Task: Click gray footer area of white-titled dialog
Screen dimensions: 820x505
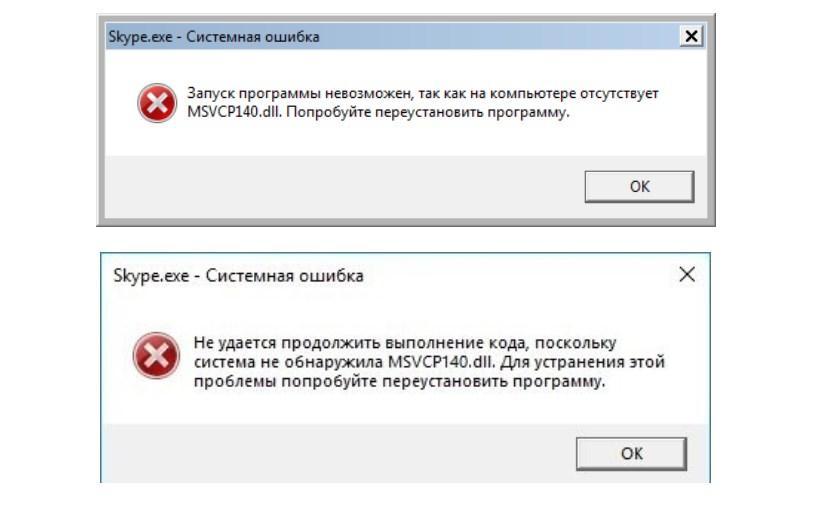Action: tap(335, 454)
